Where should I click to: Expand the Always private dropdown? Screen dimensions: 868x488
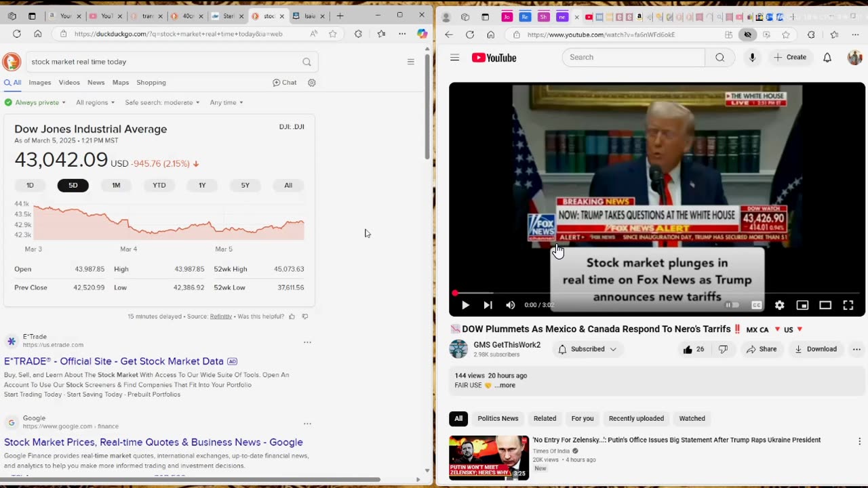(35, 102)
